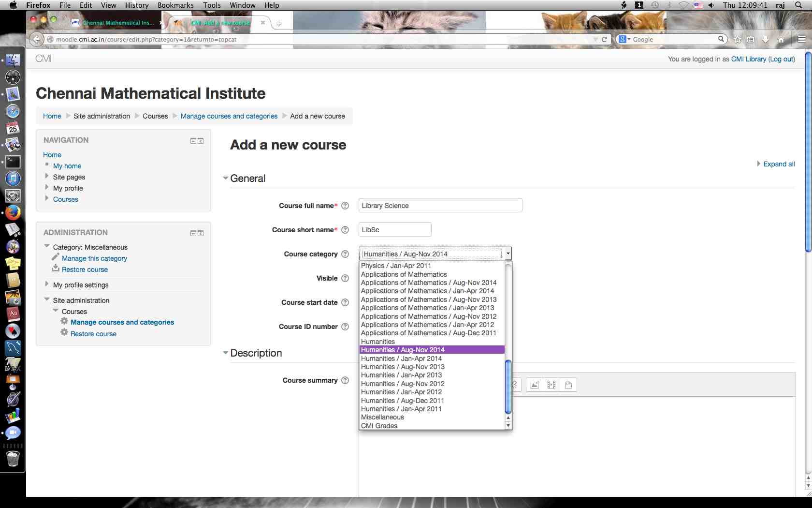Screen dimensions: 812x508
Task: Click into Course full name field
Action: coord(440,205)
